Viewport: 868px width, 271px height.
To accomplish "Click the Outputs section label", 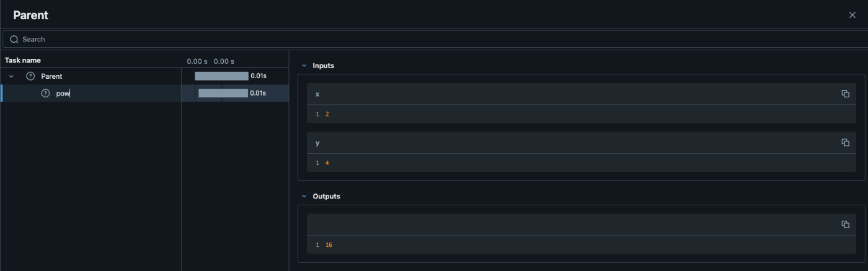I will point(326,197).
